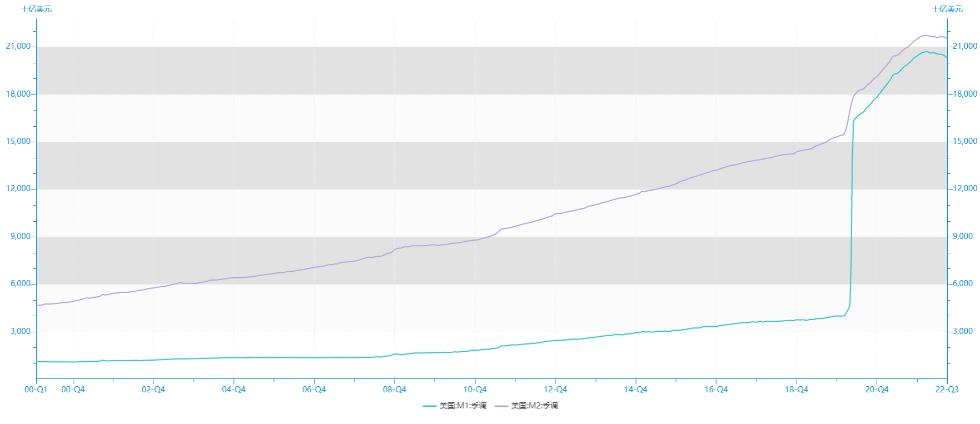The height and width of the screenshot is (424, 980).
Task: Select the 00-Q4 x-axis tick label
Action: pos(73,390)
